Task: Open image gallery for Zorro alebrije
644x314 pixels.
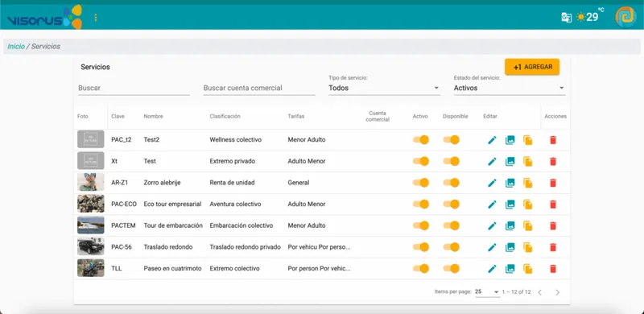Action: point(510,183)
